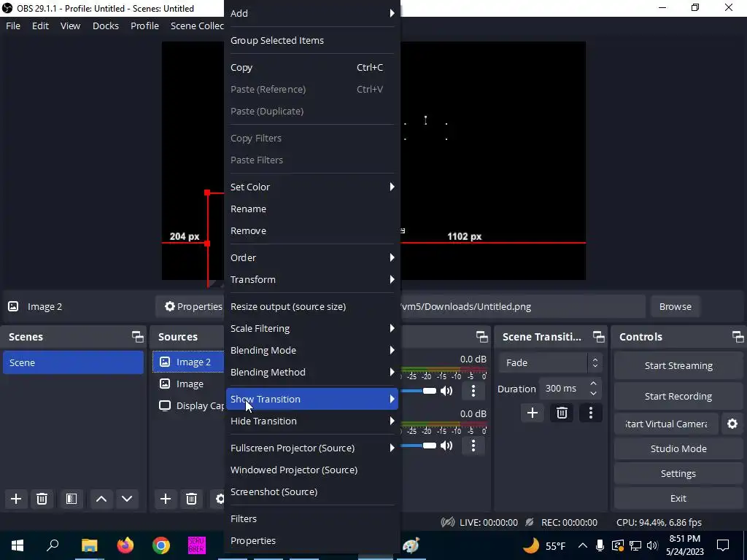Open OBS Settings button

678,473
